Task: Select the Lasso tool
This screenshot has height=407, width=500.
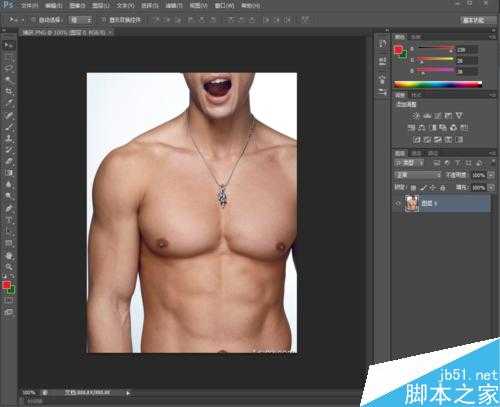Action: (x=8, y=68)
